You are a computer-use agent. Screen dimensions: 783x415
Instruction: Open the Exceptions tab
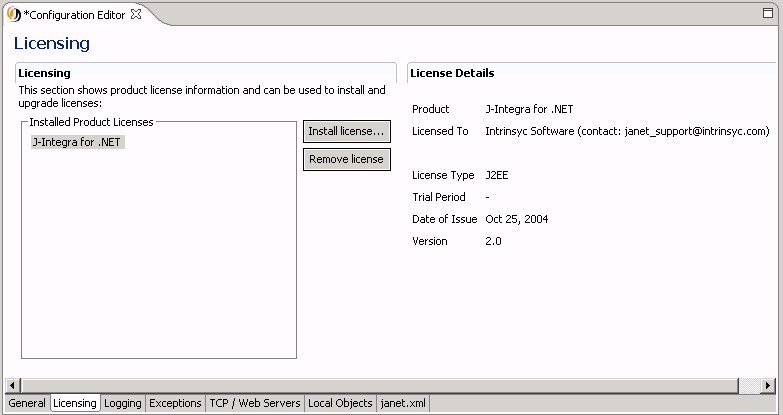click(x=175, y=403)
